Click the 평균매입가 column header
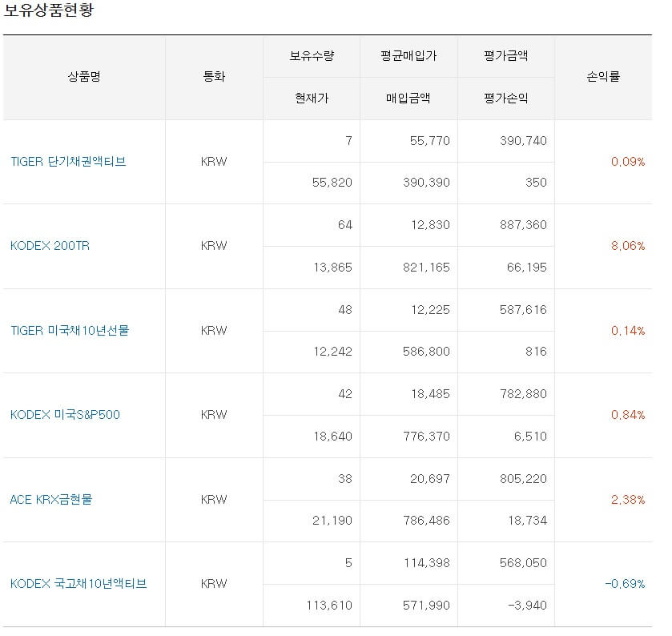 [408, 56]
